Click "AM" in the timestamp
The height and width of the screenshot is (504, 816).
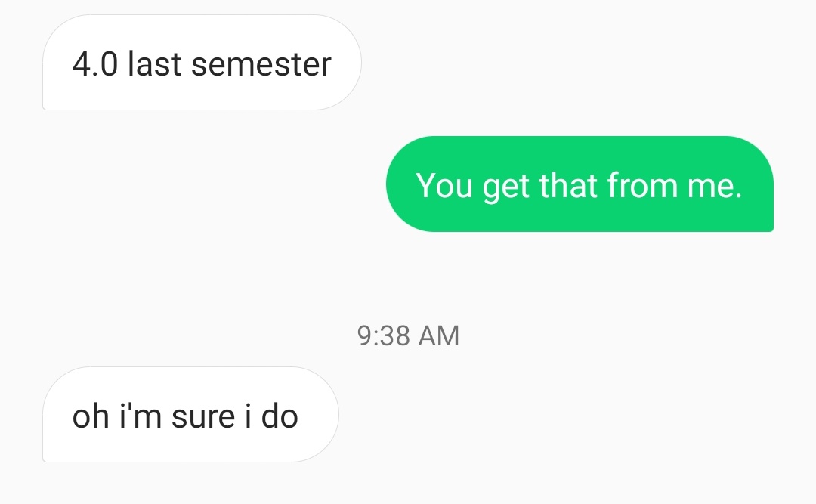(x=438, y=336)
